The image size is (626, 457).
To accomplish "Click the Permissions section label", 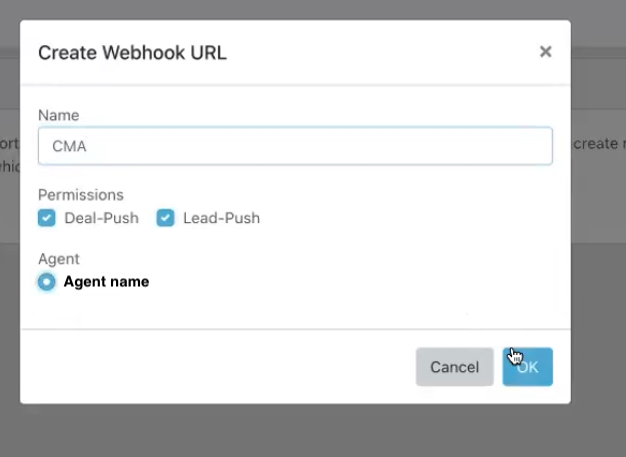I will click(81, 195).
